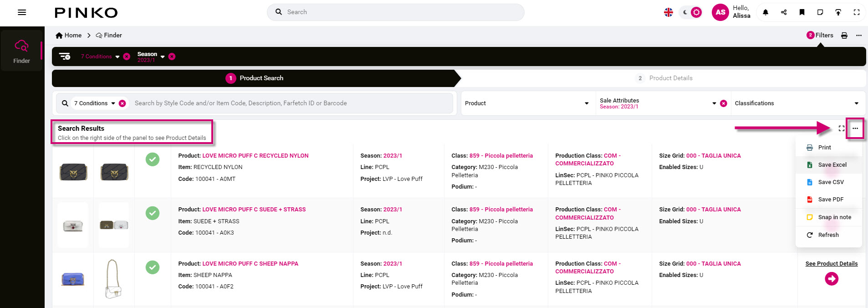Click green check icon for SUEDE + STRASS row
Viewport: 868px width, 308px height.
pos(153,213)
